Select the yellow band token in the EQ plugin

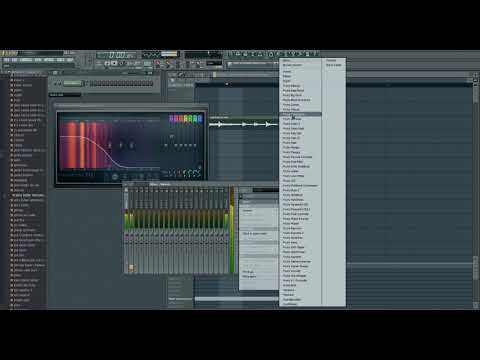186,118
